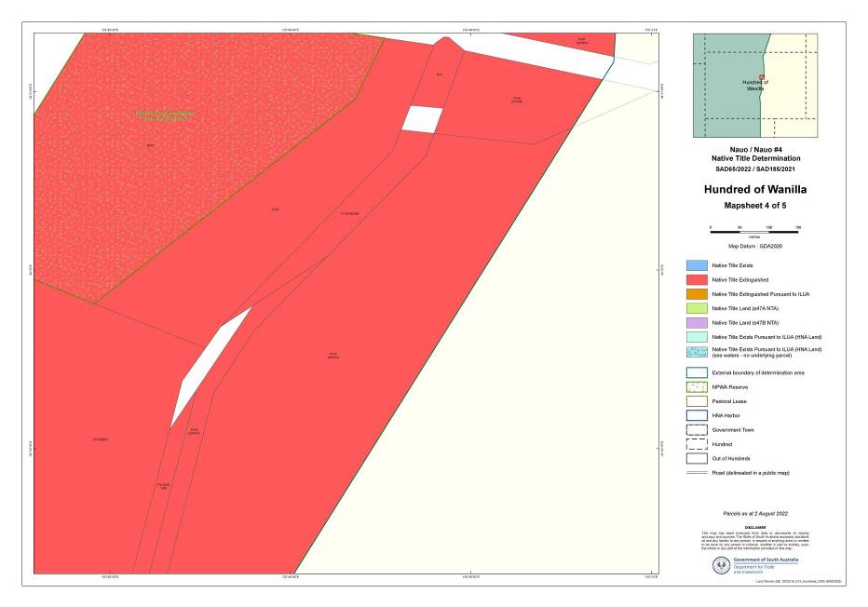Click the 'Native Title Land (s47A NTA)' label

(744, 308)
